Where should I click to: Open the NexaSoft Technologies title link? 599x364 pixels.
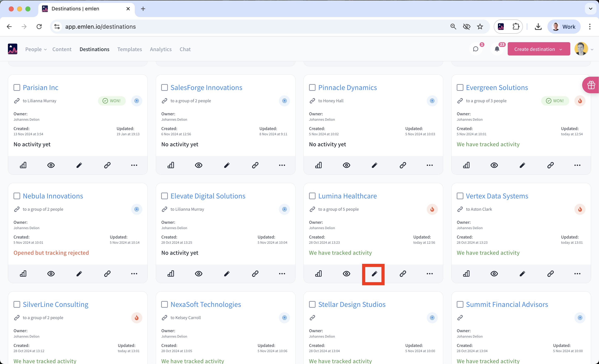pos(206,304)
